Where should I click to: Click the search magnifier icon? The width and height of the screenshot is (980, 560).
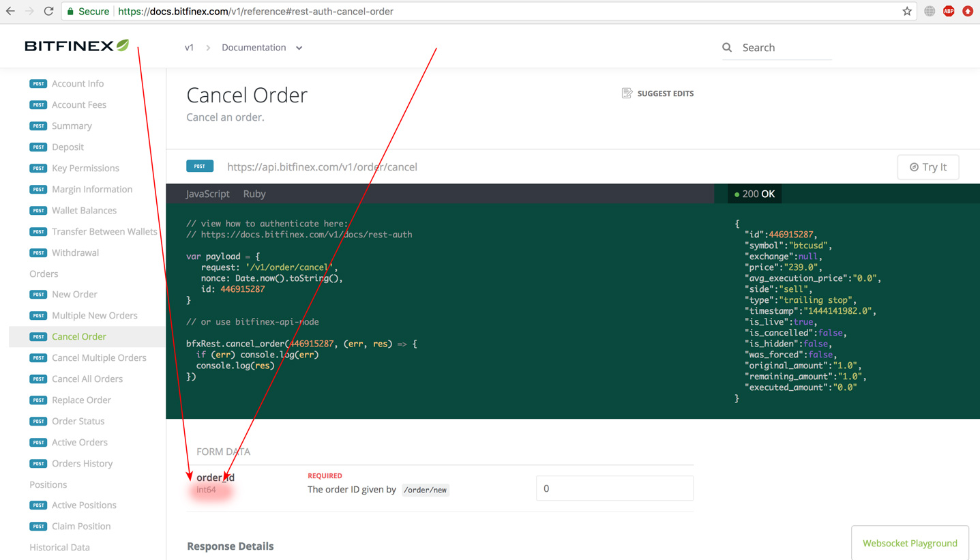727,47
